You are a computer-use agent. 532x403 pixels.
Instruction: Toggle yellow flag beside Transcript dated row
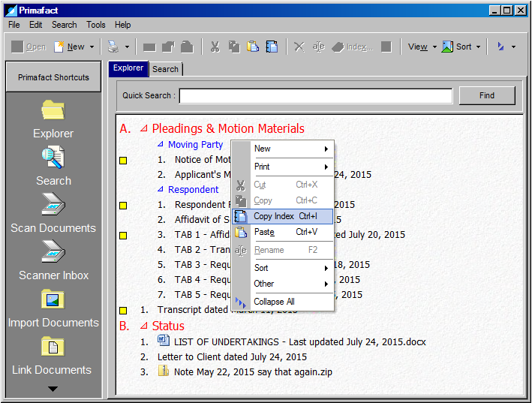[x=123, y=311]
